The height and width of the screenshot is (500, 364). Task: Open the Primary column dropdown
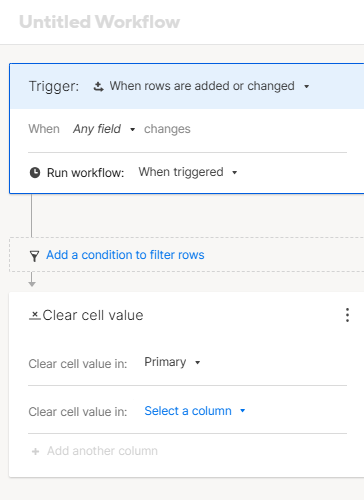point(172,362)
